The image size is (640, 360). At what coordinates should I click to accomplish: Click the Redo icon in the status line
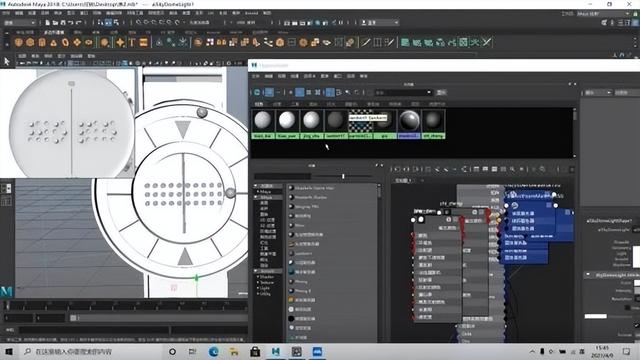click(x=79, y=23)
